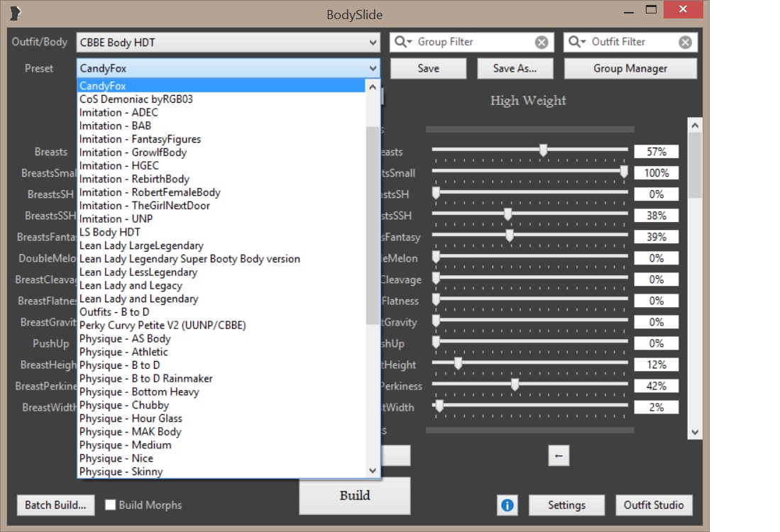Click the Group Filter magnifier icon
Screen dimensions: 780x532
[403, 42]
